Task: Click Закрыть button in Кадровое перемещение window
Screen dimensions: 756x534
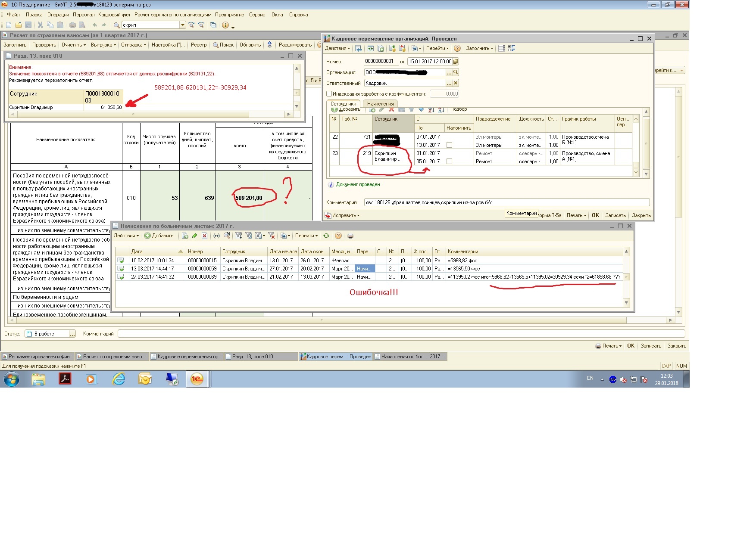Action: [641, 215]
